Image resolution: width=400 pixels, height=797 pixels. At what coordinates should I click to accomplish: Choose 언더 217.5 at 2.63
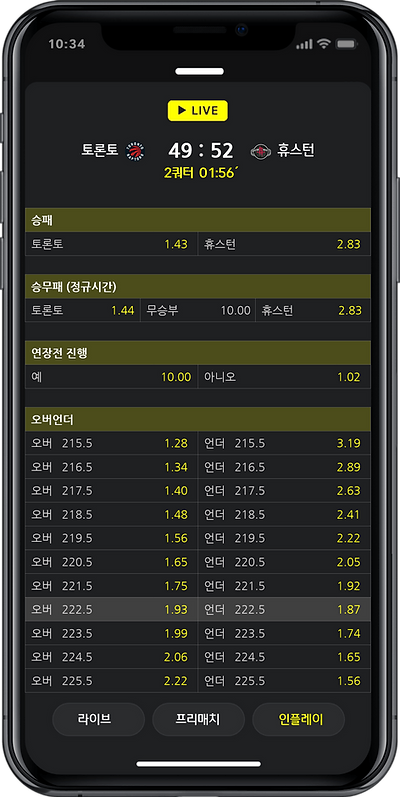click(x=284, y=491)
